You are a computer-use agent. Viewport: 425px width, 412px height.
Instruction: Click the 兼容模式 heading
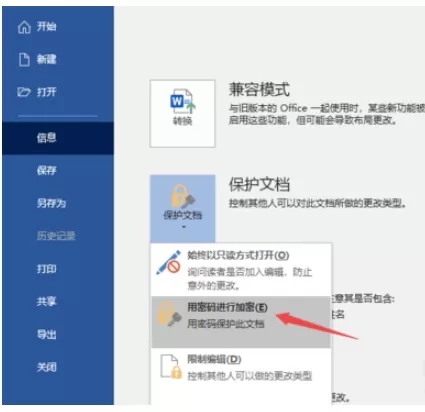(x=259, y=89)
